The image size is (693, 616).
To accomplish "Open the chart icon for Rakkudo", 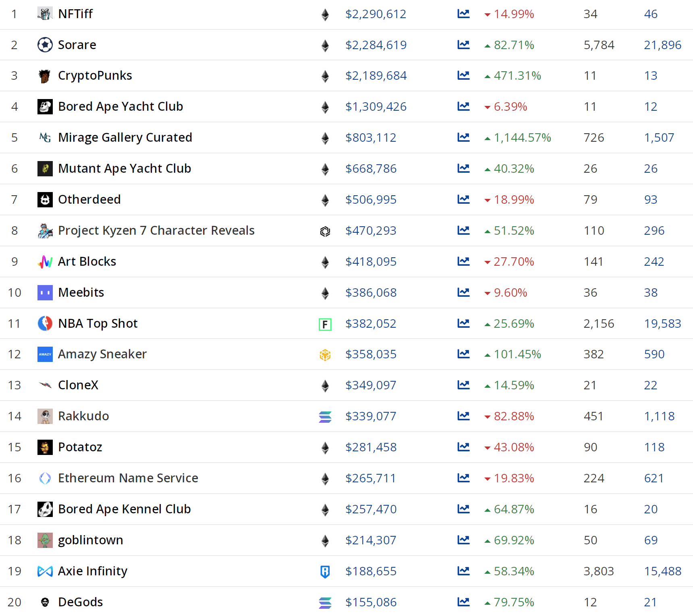I will tap(463, 416).
